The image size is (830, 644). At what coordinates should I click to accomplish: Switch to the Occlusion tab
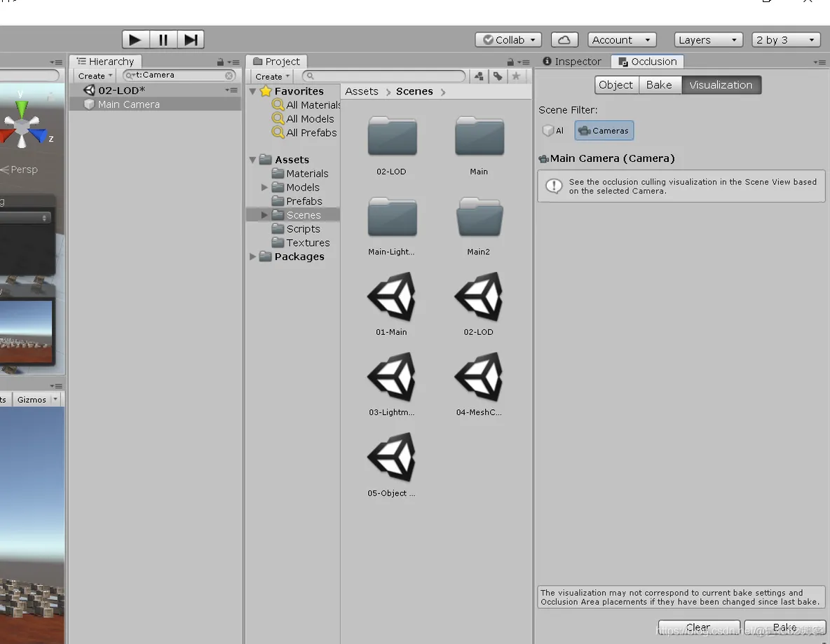647,62
